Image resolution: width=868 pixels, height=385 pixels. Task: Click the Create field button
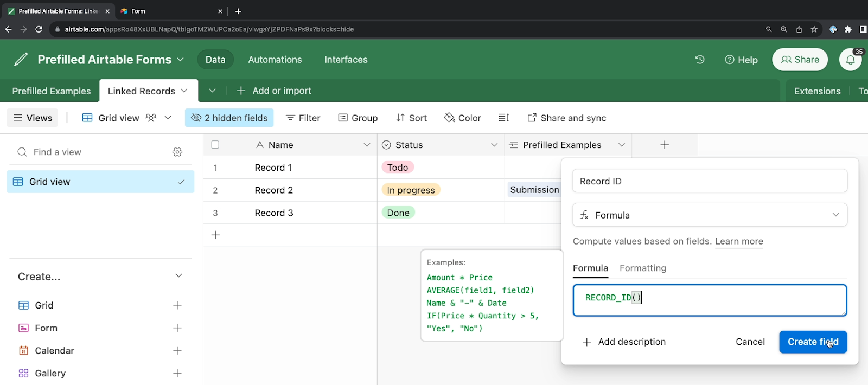point(813,342)
